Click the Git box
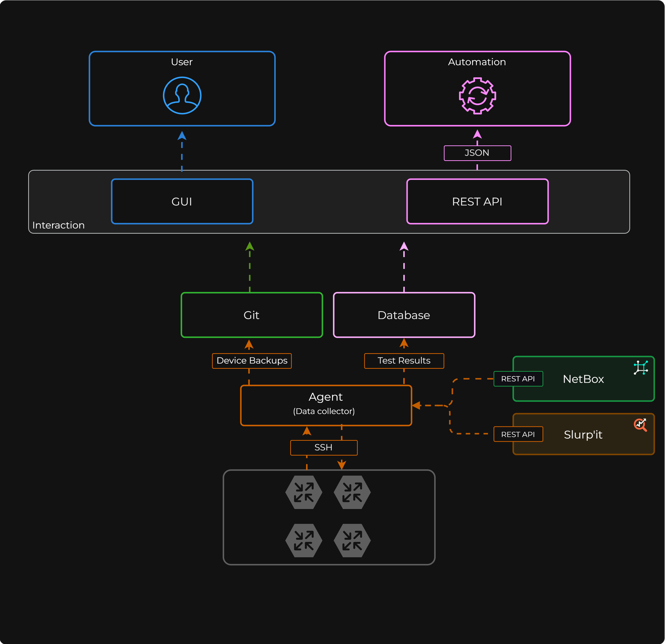The height and width of the screenshot is (644, 665). (251, 315)
